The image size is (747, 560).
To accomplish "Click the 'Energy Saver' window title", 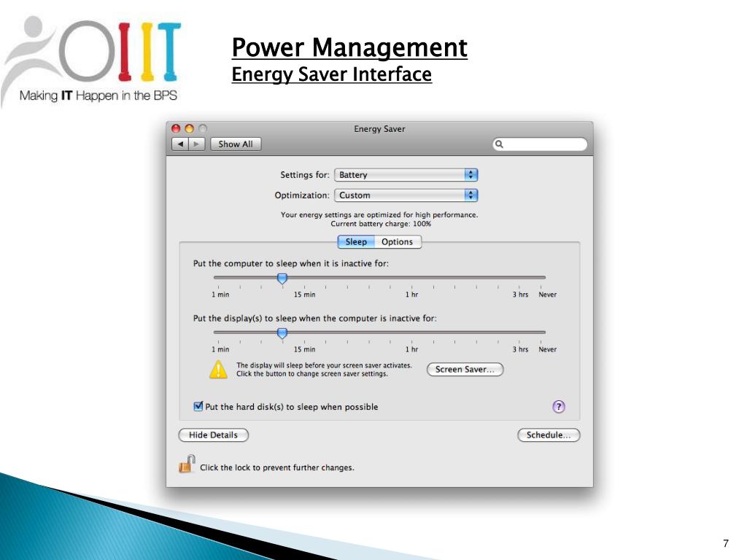I will tap(379, 129).
